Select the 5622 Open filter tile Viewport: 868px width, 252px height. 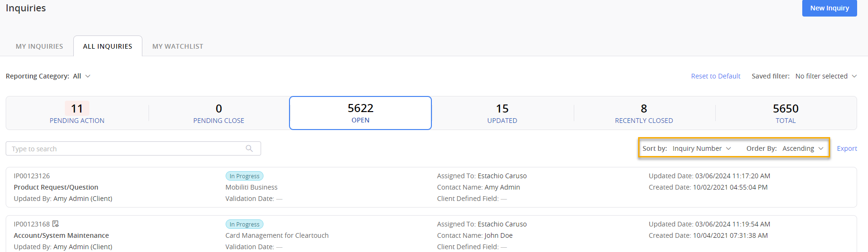[x=360, y=113]
